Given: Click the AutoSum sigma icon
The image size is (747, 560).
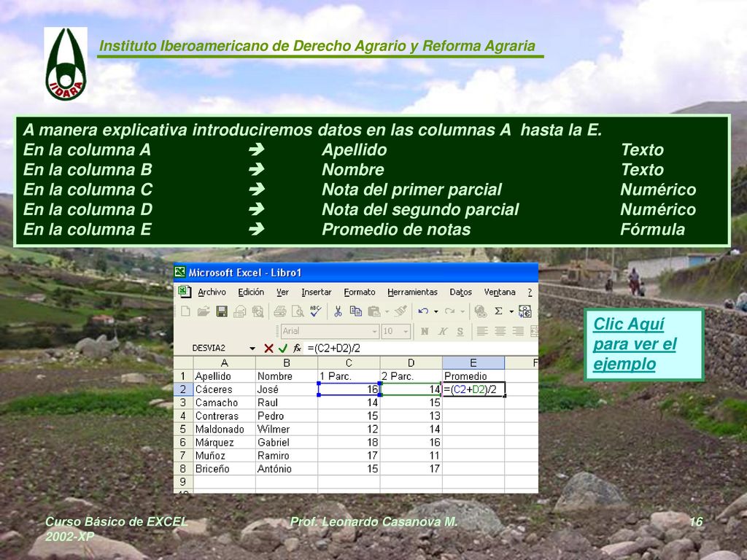Looking at the screenshot, I should (498, 311).
